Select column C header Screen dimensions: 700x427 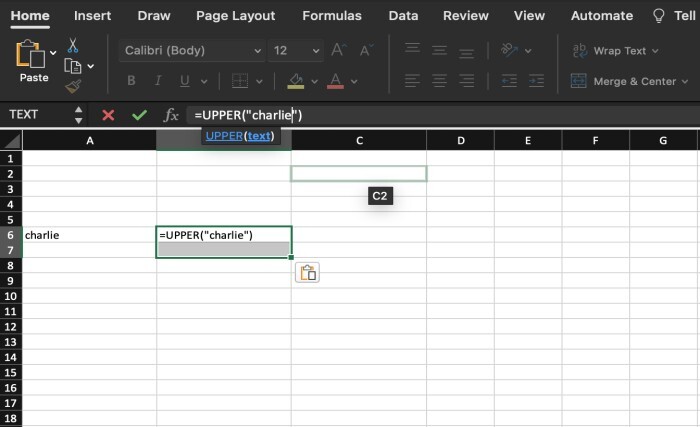[x=359, y=141]
